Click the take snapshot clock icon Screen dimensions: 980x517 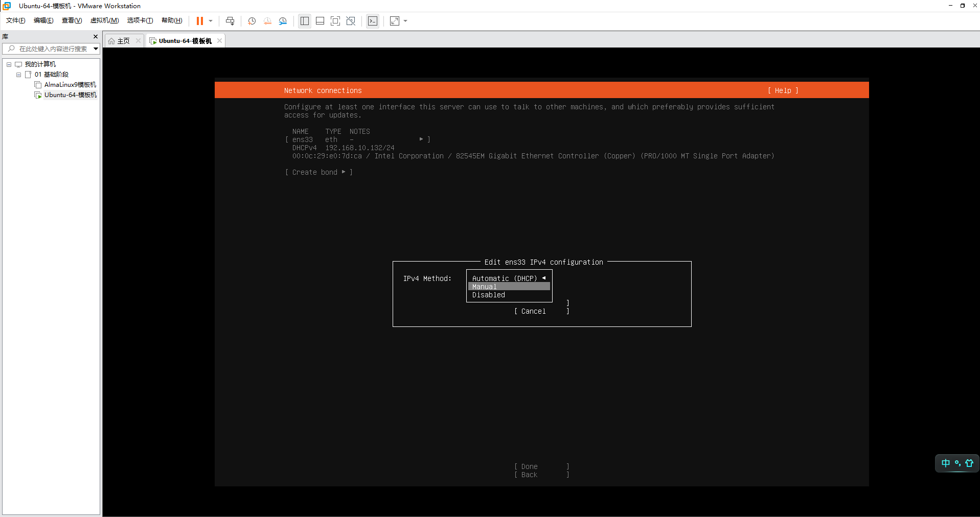(252, 21)
